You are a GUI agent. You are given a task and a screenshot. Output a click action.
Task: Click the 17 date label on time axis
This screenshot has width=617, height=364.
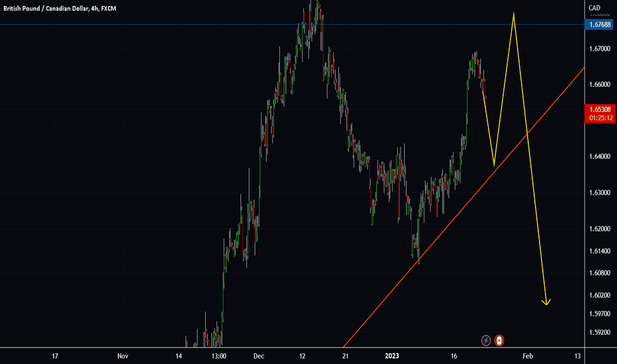(x=55, y=356)
